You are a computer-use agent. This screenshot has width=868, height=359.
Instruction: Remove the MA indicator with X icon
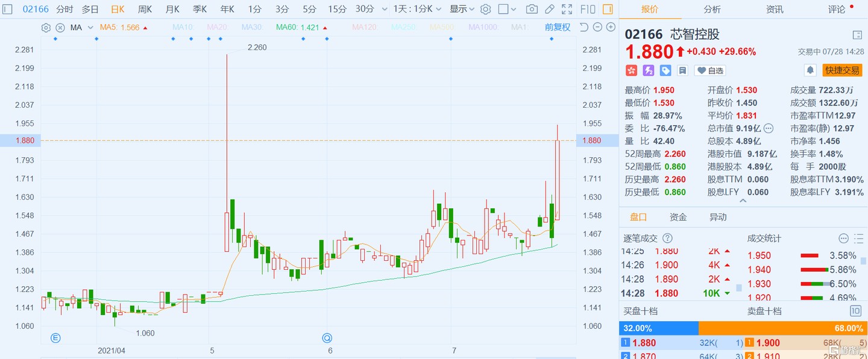pos(60,28)
